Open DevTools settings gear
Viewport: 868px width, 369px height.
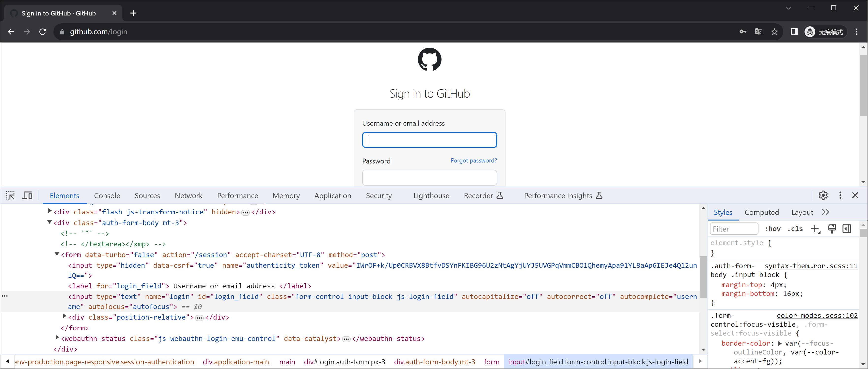(x=823, y=195)
